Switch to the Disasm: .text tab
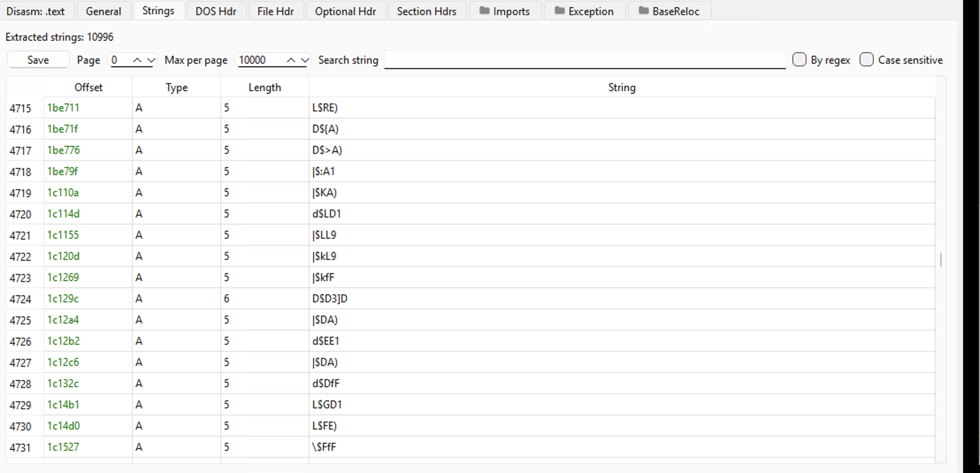 35,11
